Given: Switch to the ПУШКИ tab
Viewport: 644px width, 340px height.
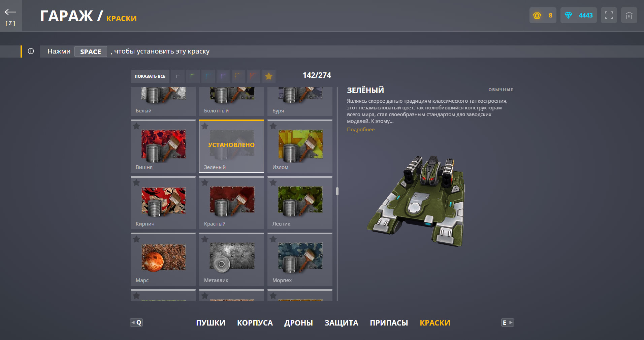Looking at the screenshot, I should (x=211, y=323).
